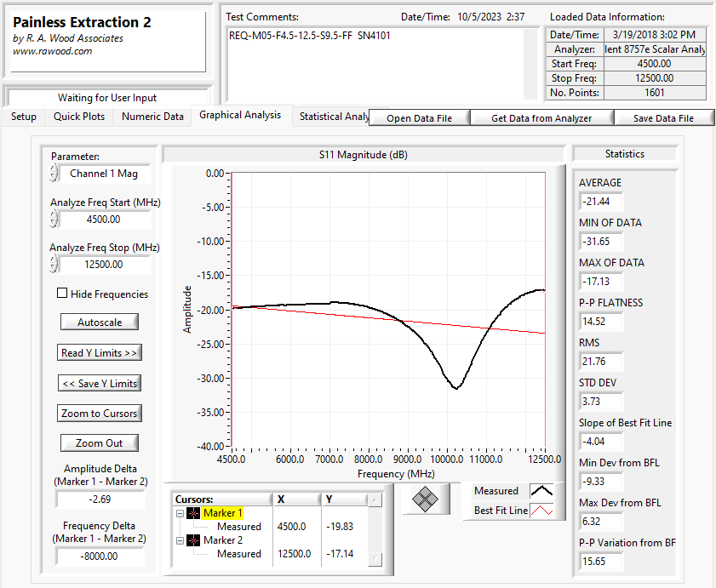The image size is (716, 588).
Task: Click the www.rawood.com website text
Action: pyautogui.click(x=53, y=51)
